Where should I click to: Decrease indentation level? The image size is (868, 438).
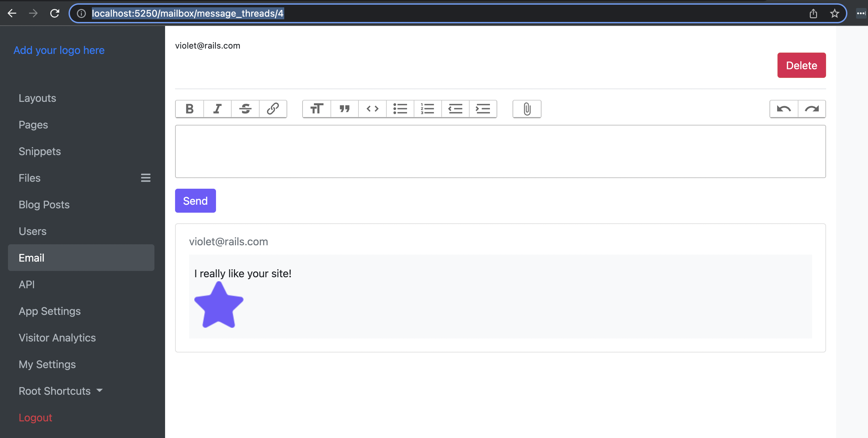click(x=455, y=109)
